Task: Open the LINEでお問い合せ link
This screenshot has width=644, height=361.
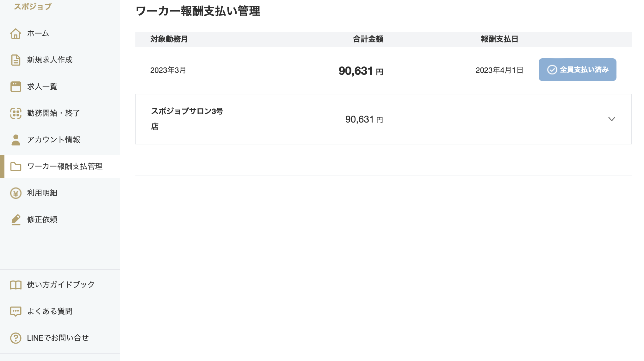Action: coord(58,338)
